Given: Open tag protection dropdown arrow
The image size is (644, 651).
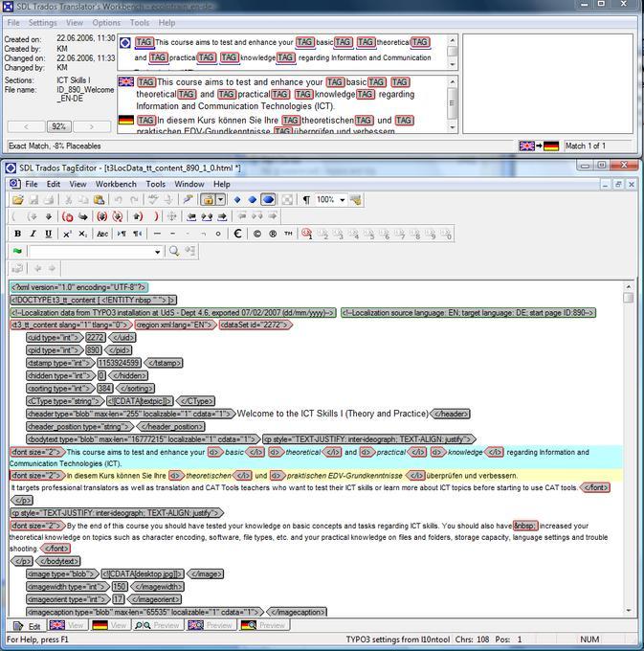Looking at the screenshot, I should (221, 200).
